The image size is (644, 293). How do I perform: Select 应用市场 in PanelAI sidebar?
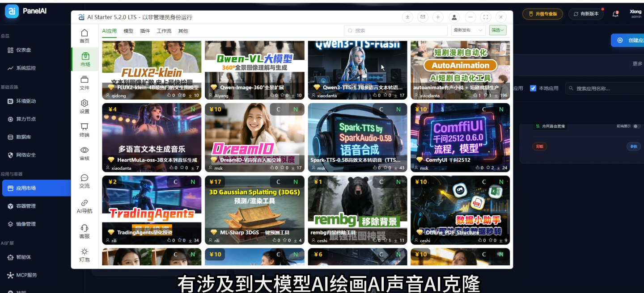point(36,188)
